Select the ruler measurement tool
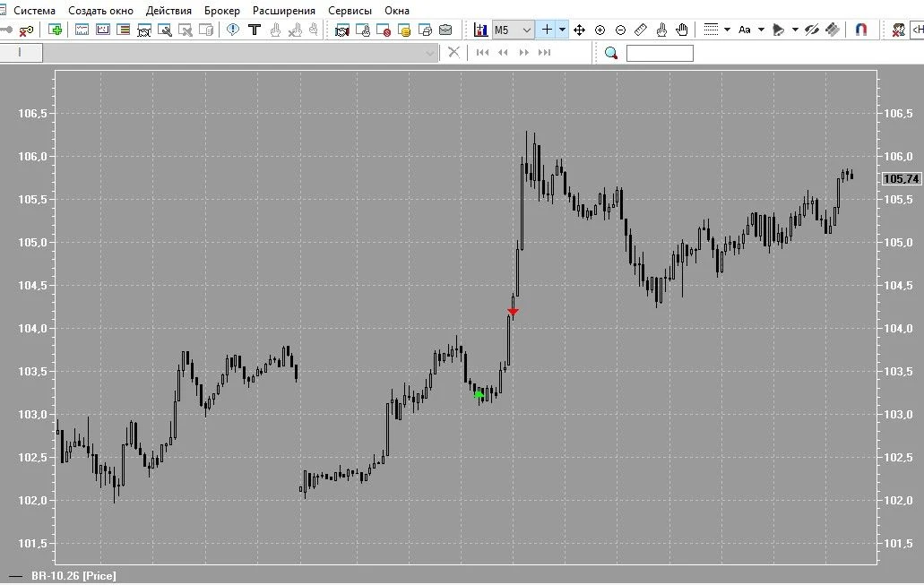The height and width of the screenshot is (585, 924). (641, 30)
